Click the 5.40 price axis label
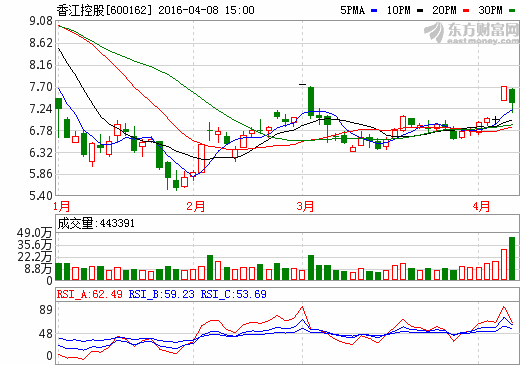The width and height of the screenshot is (520, 365). click(41, 196)
